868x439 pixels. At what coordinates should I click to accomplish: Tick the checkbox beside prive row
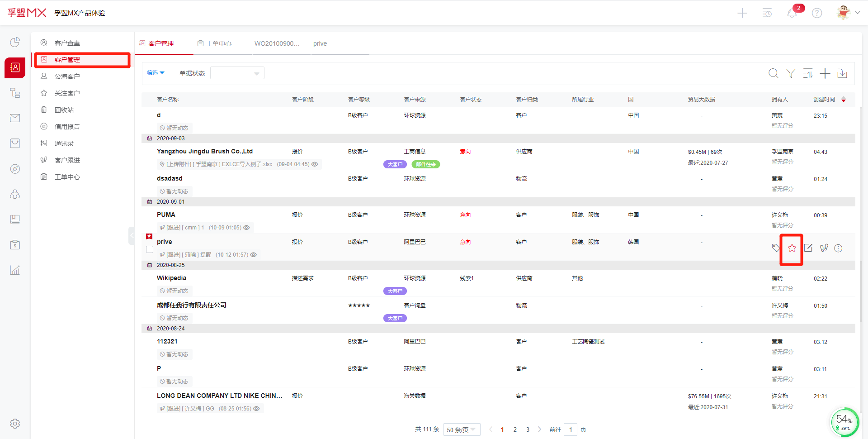[150, 249]
